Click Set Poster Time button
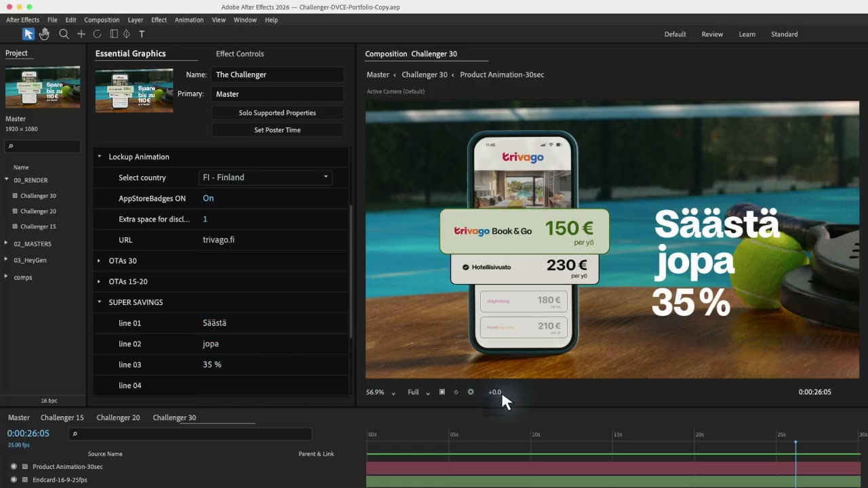 pyautogui.click(x=277, y=130)
